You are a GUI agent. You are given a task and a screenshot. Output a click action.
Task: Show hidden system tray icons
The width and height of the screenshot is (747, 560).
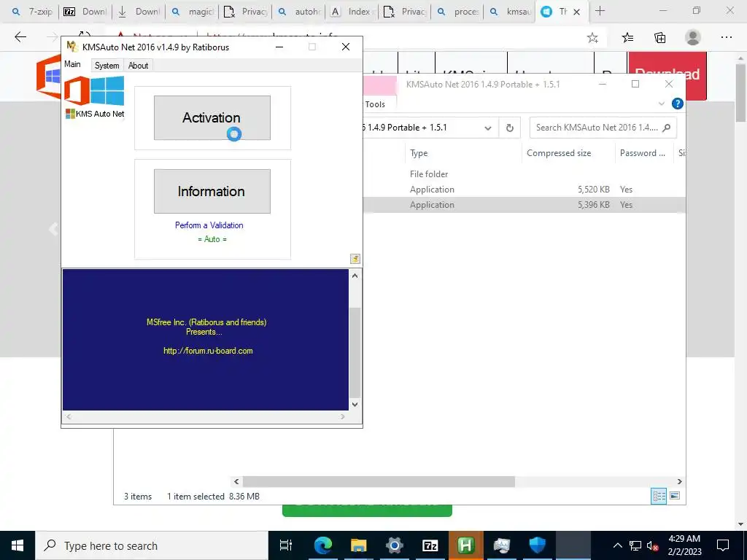click(x=617, y=545)
